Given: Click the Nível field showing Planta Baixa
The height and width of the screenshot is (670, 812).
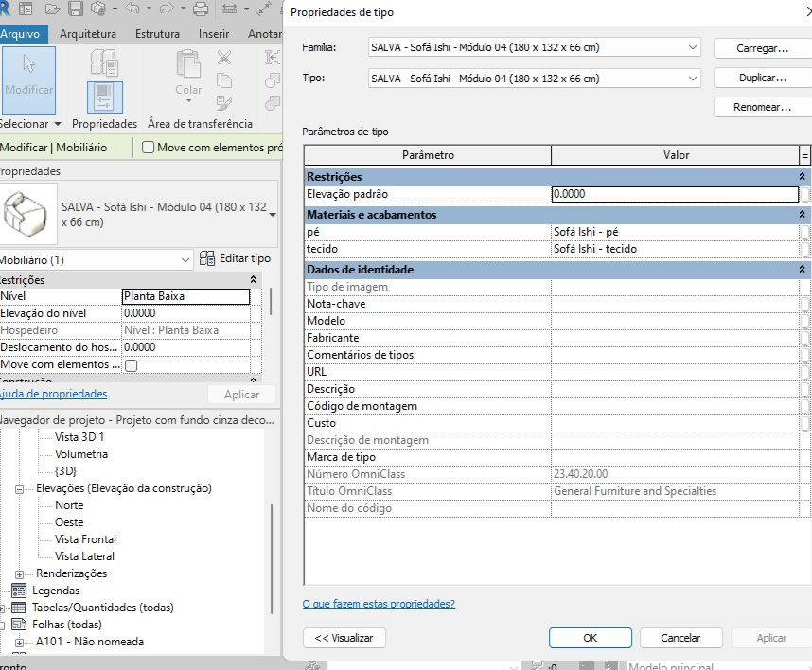Looking at the screenshot, I should pos(185,296).
